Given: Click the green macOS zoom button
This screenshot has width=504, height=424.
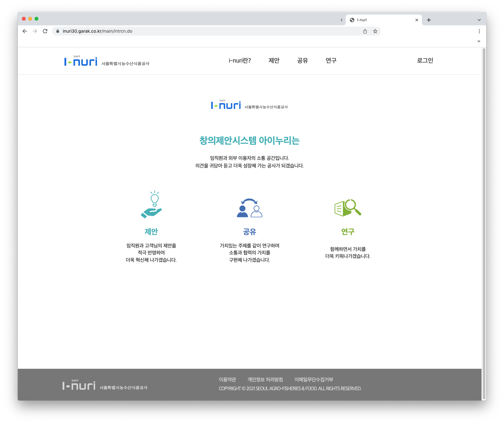Looking at the screenshot, I should 36,19.
